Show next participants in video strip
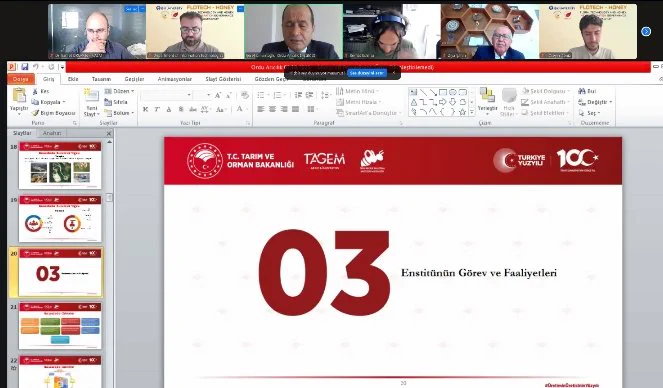Image resolution: width=663 pixels, height=388 pixels. (646, 31)
